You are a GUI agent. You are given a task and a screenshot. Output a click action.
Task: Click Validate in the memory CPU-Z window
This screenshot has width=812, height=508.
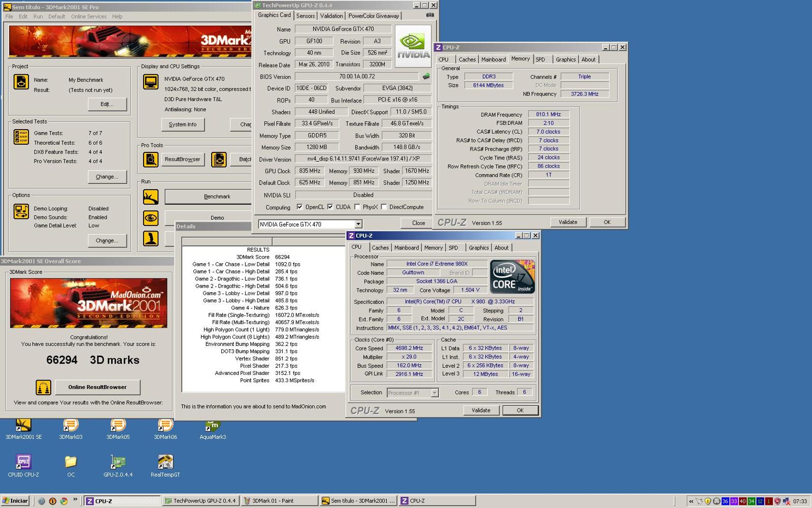click(568, 222)
